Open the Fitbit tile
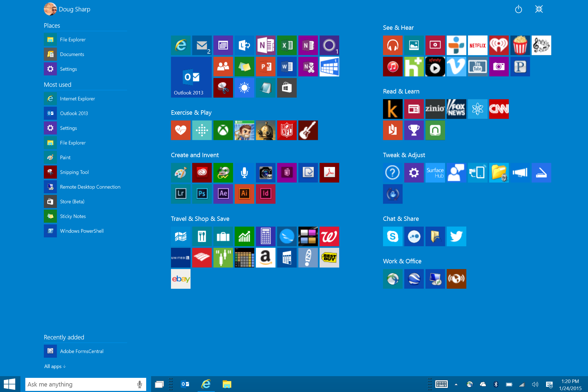Image resolution: width=588 pixels, height=392 pixels. pyautogui.click(x=202, y=130)
